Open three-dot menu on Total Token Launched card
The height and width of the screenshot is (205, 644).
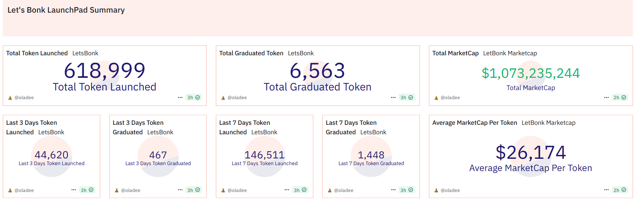coord(180,97)
